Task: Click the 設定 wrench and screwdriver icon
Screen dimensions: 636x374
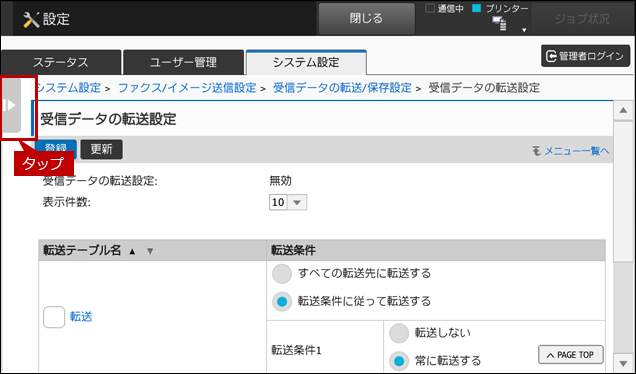Action: point(31,19)
